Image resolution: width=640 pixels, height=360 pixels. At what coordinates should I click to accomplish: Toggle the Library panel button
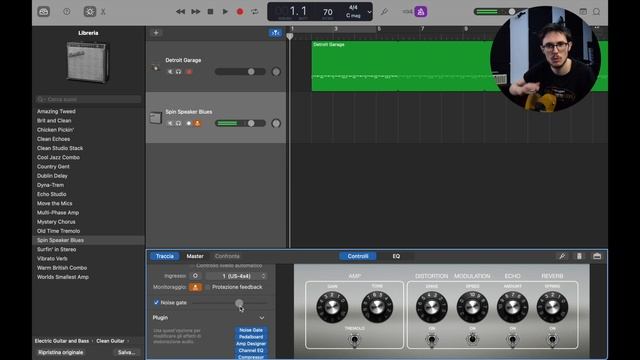pos(44,12)
